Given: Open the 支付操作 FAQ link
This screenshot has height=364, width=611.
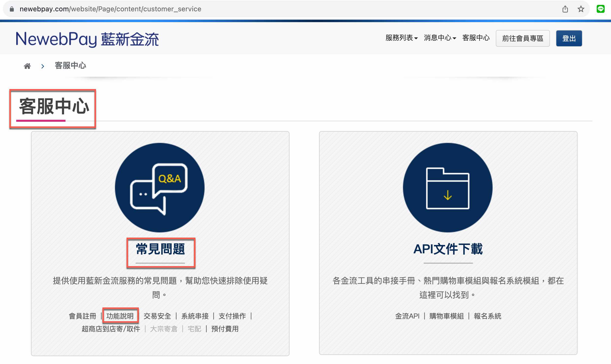Looking at the screenshot, I should (x=232, y=316).
